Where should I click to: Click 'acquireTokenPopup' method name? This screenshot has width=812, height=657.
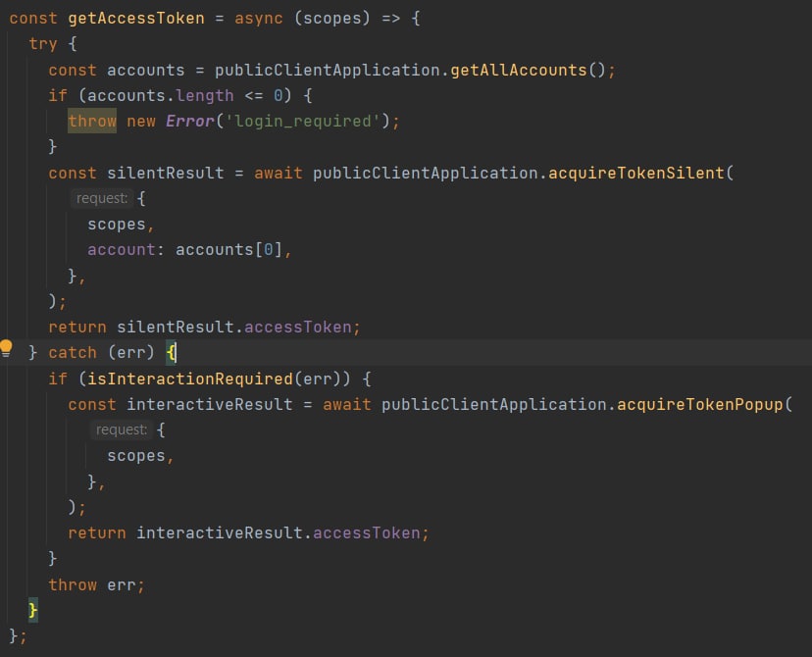pyautogui.click(x=699, y=404)
